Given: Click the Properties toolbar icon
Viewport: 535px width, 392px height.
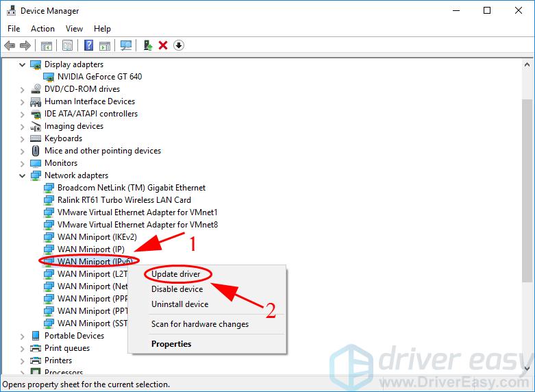Looking at the screenshot, I should click(67, 46).
